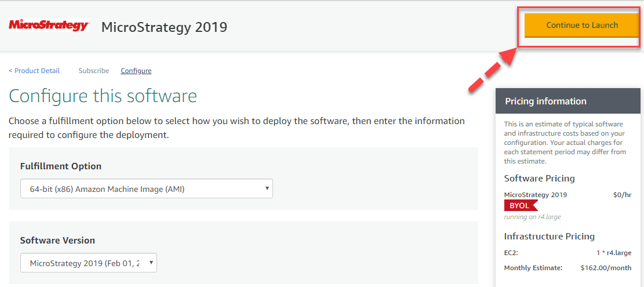
Task: Click the Continue to Launch button
Action: tap(581, 26)
